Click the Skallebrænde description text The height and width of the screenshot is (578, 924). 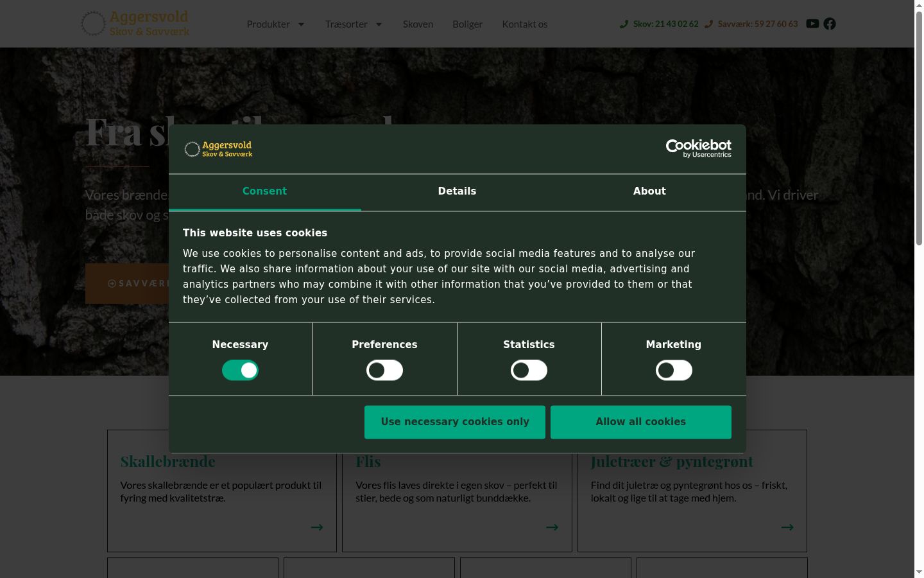(221, 491)
